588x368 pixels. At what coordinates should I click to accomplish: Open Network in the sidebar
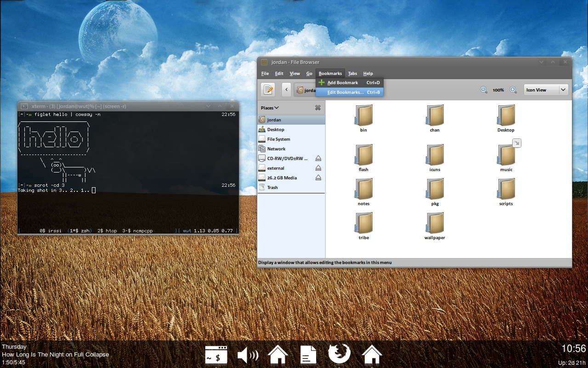(291, 149)
